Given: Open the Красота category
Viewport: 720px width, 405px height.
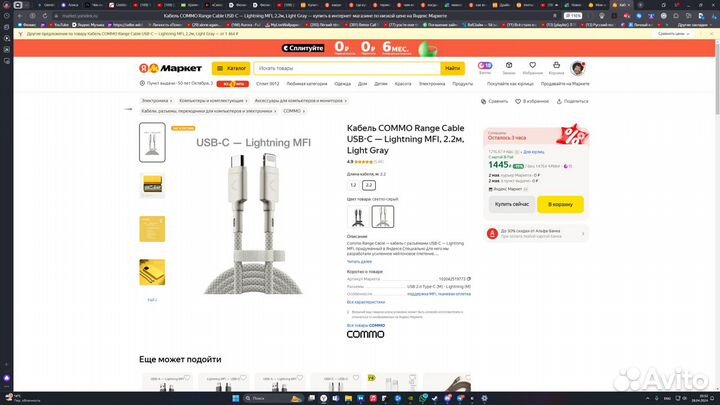Looking at the screenshot, I should pyautogui.click(x=403, y=84).
